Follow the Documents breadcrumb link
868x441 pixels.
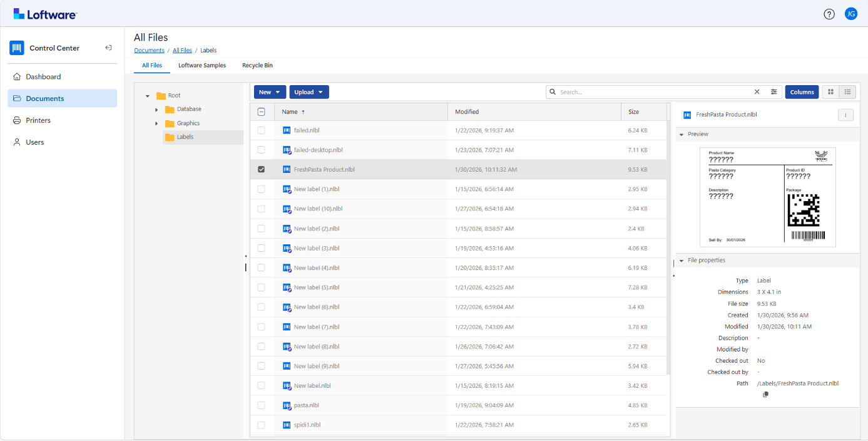click(149, 50)
